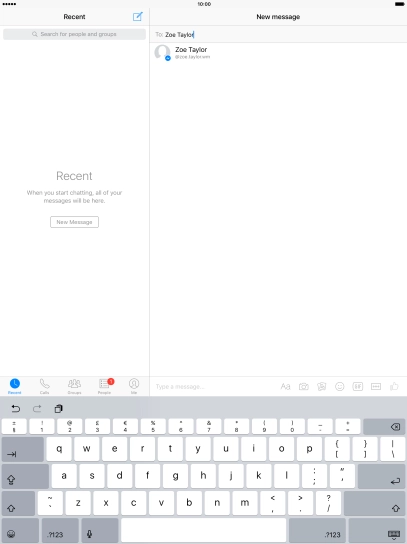Screen dimensions: 407x544
Task: Open the more options ellipsis icon
Action: [x=376, y=386]
